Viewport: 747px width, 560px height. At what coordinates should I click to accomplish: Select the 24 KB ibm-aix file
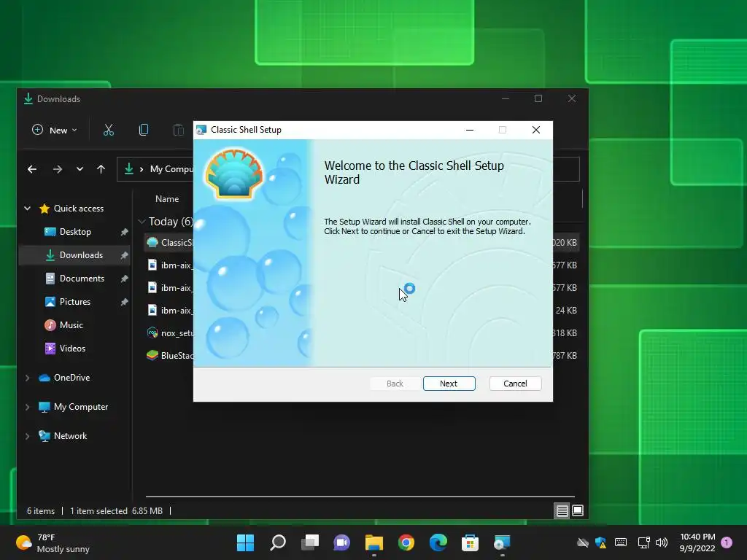(x=169, y=311)
